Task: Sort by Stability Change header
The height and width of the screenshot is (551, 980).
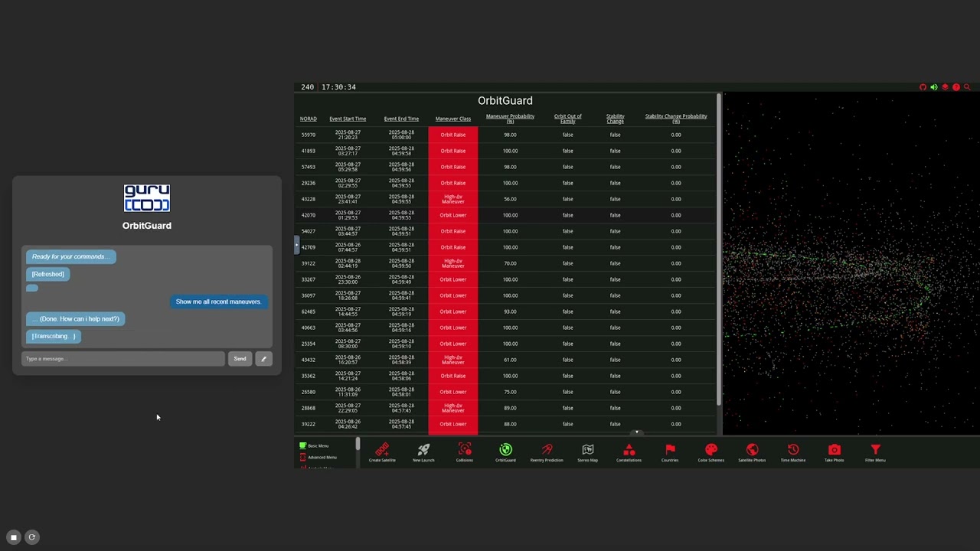Action: click(x=616, y=119)
